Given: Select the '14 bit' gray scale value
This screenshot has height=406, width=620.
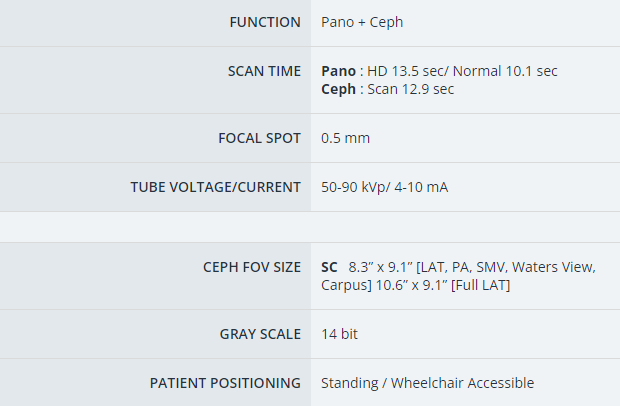Looking at the screenshot, I should pos(339,334).
